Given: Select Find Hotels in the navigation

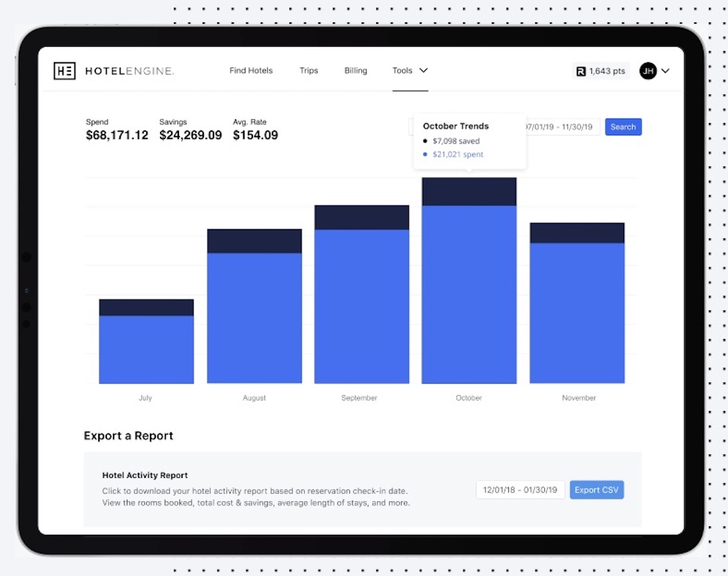Looking at the screenshot, I should (x=251, y=71).
